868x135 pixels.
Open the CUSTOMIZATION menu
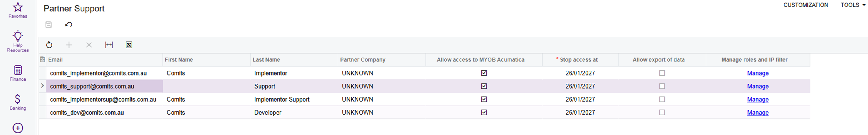coord(805,5)
